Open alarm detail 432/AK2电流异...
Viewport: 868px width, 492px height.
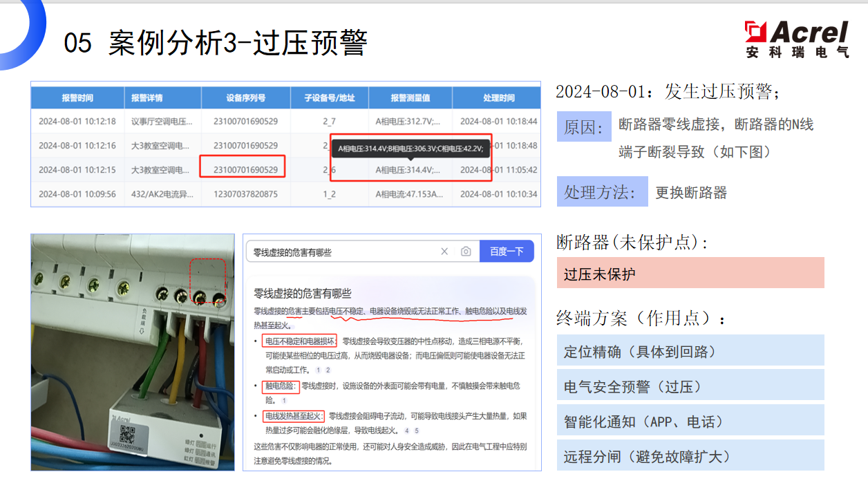[x=162, y=194]
